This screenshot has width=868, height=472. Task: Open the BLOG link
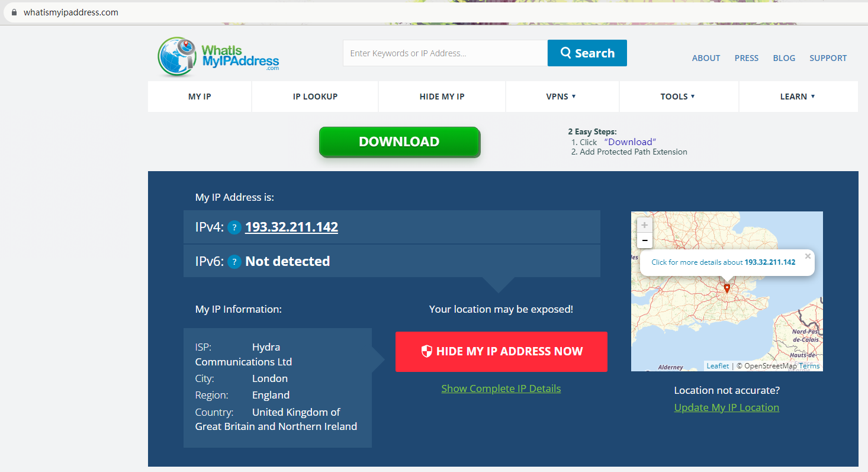[x=784, y=58]
